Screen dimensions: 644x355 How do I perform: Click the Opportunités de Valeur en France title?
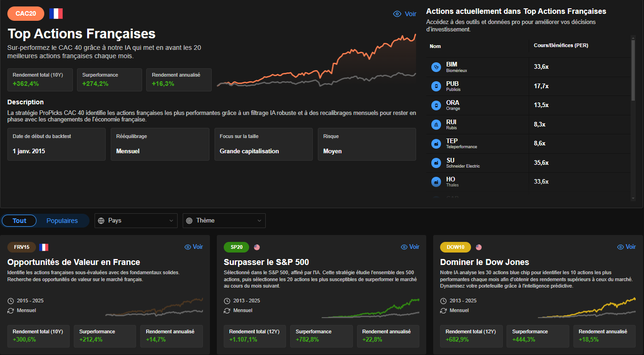(74, 262)
